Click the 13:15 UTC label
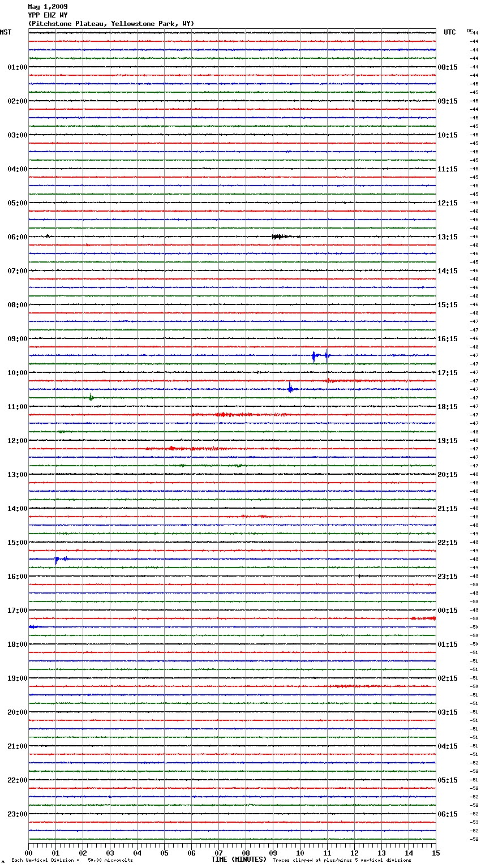The height and width of the screenshot is (868, 481). point(448,237)
